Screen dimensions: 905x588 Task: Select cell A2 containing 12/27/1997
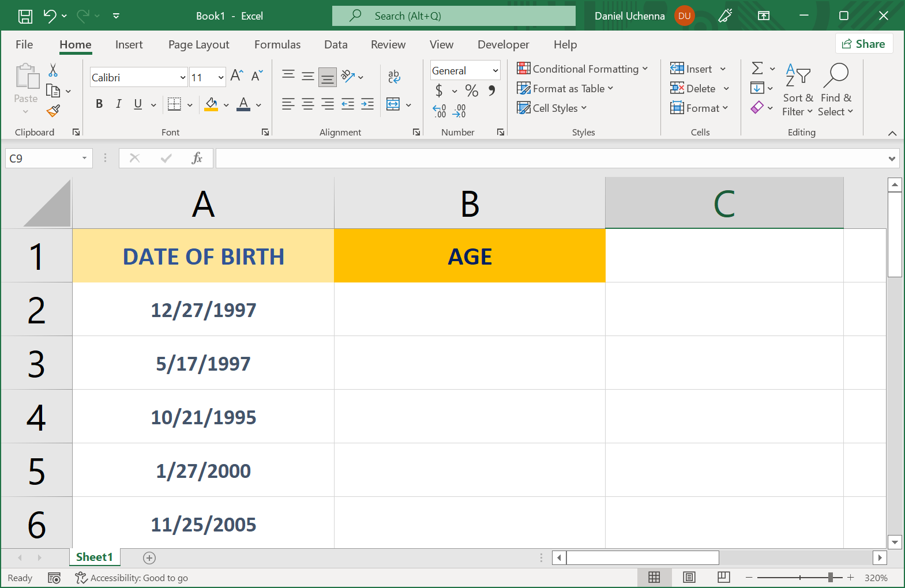(x=203, y=310)
